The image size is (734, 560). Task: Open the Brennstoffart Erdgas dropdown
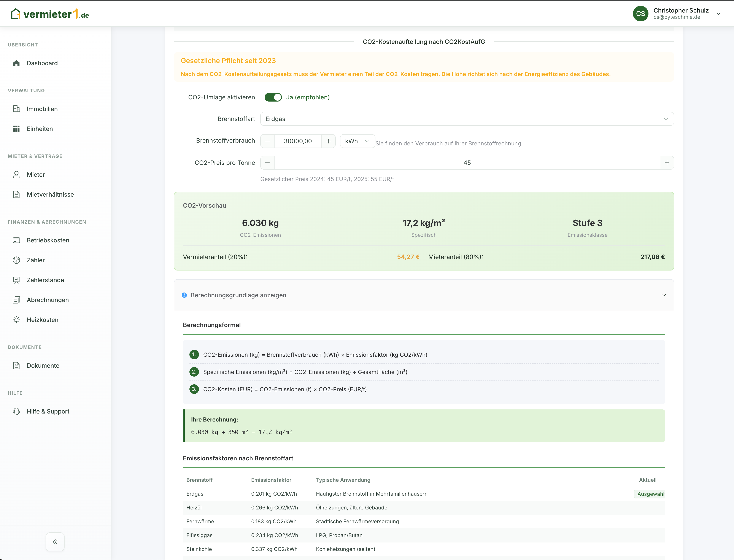(x=466, y=119)
